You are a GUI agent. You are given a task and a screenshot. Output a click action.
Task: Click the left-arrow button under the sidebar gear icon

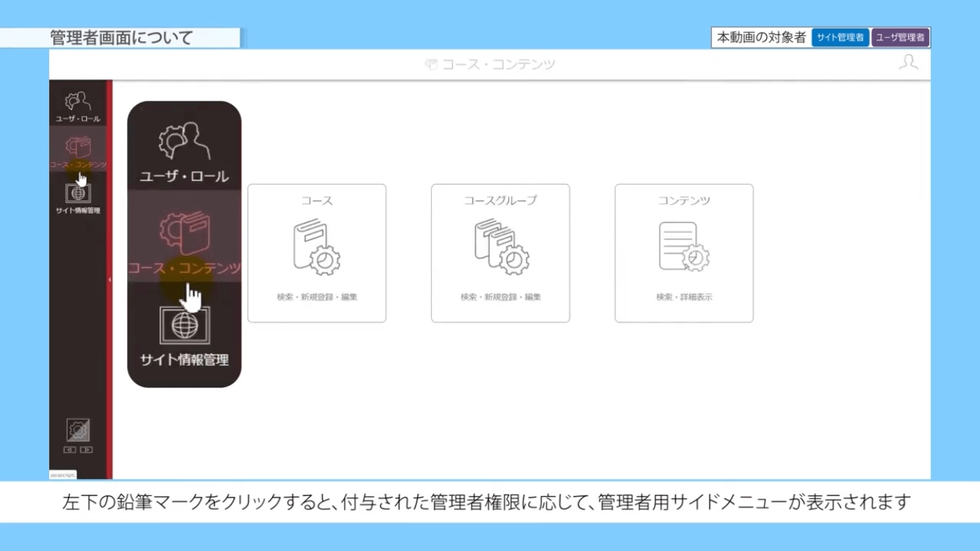pyautogui.click(x=70, y=450)
